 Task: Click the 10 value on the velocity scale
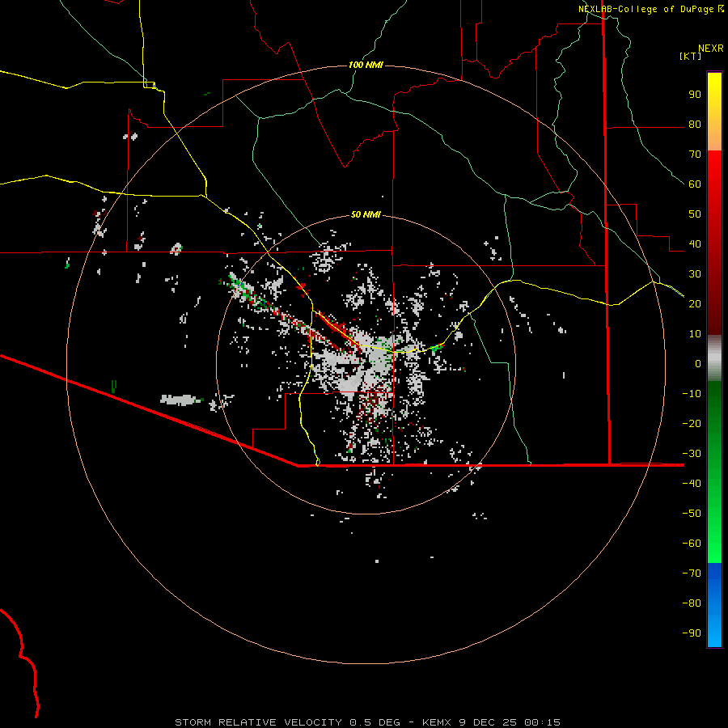[695, 334]
